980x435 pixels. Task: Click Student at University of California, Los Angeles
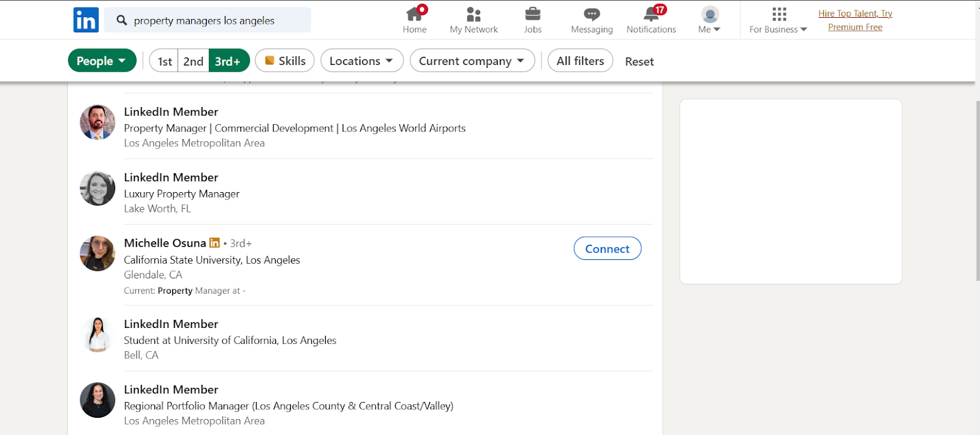pyautogui.click(x=230, y=340)
